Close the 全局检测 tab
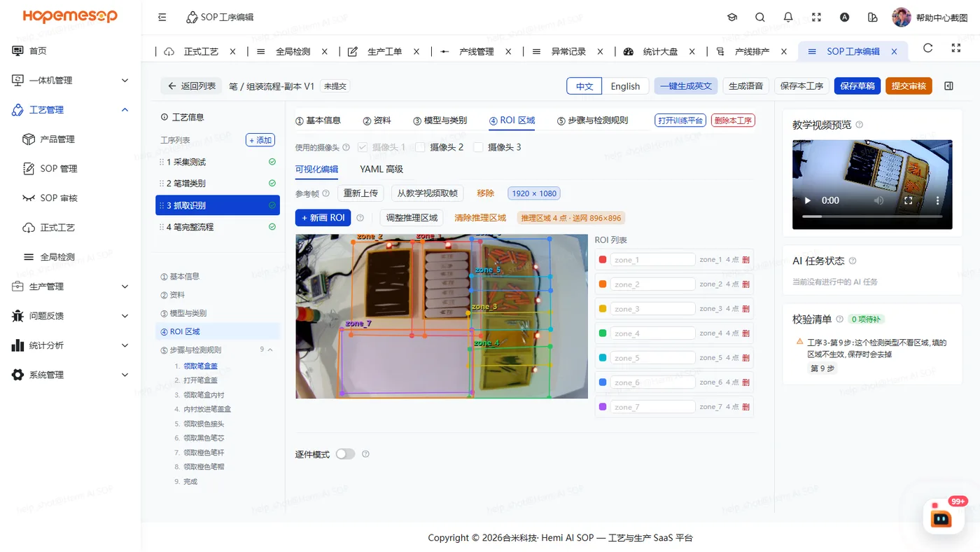This screenshot has height=552, width=980. click(325, 51)
